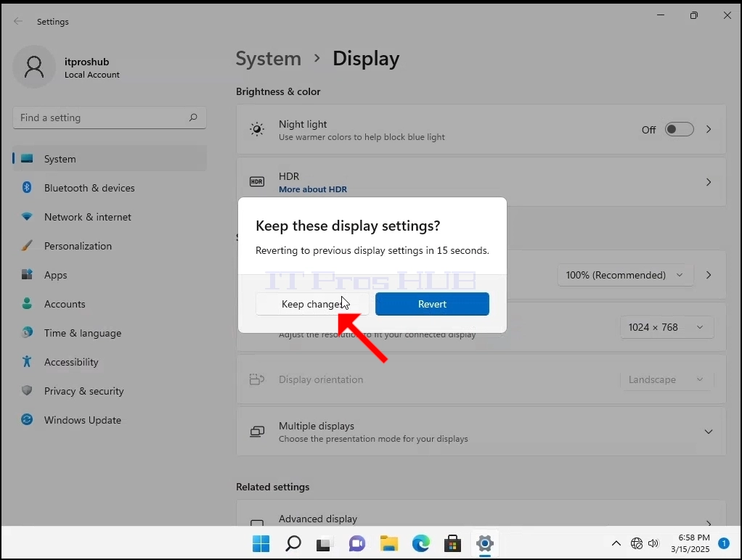Viewport: 742px width, 560px height.
Task: Open Task View on the taskbar
Action: [325, 544]
